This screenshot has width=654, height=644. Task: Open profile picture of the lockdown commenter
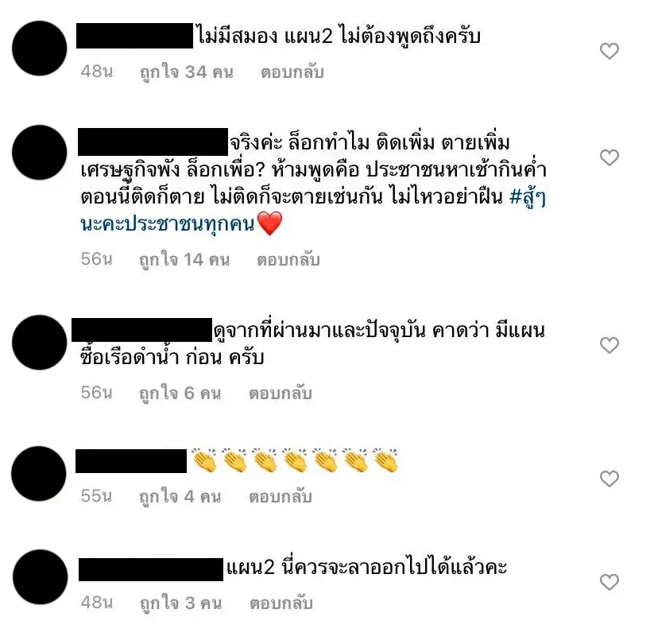(40, 153)
